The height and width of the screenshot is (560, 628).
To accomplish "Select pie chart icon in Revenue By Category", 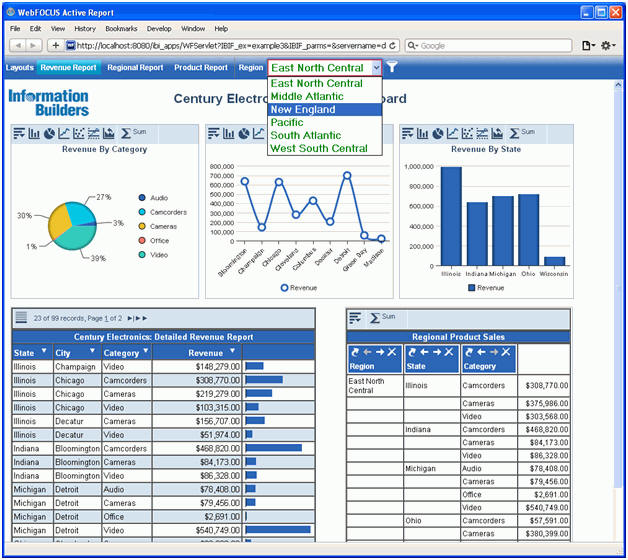I will [49, 133].
